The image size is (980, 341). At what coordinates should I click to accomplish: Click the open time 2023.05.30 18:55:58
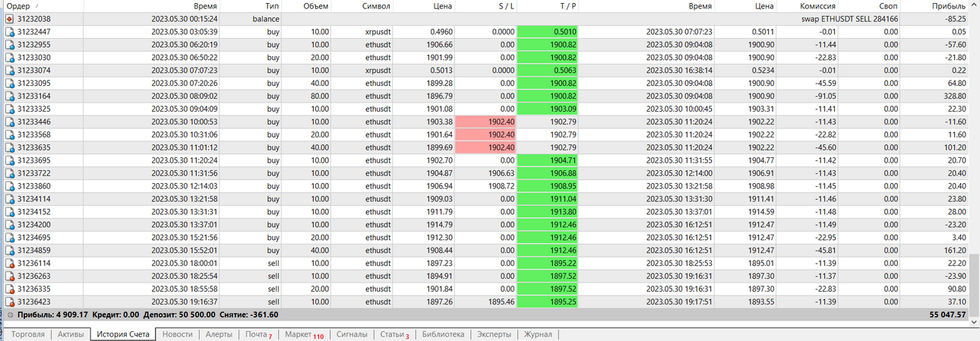pyautogui.click(x=185, y=289)
